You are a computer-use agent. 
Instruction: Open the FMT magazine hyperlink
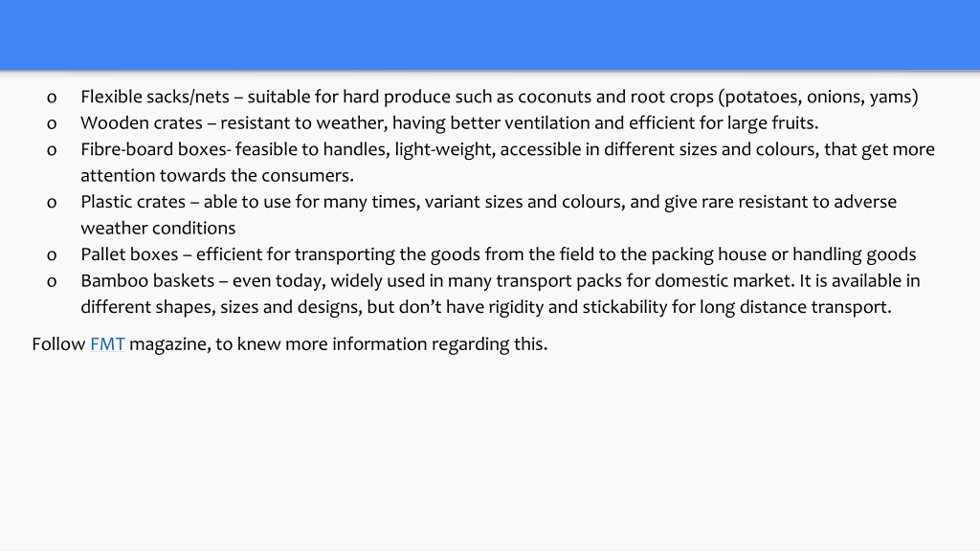coord(107,344)
